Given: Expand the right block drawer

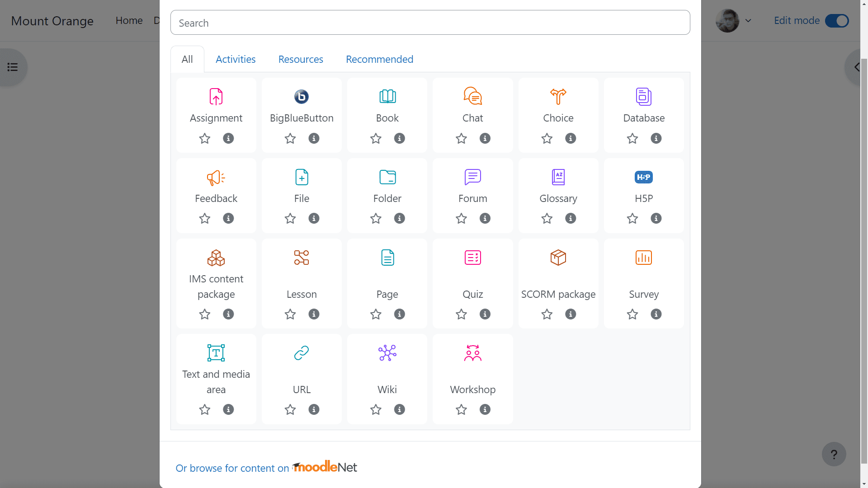Looking at the screenshot, I should click(856, 67).
